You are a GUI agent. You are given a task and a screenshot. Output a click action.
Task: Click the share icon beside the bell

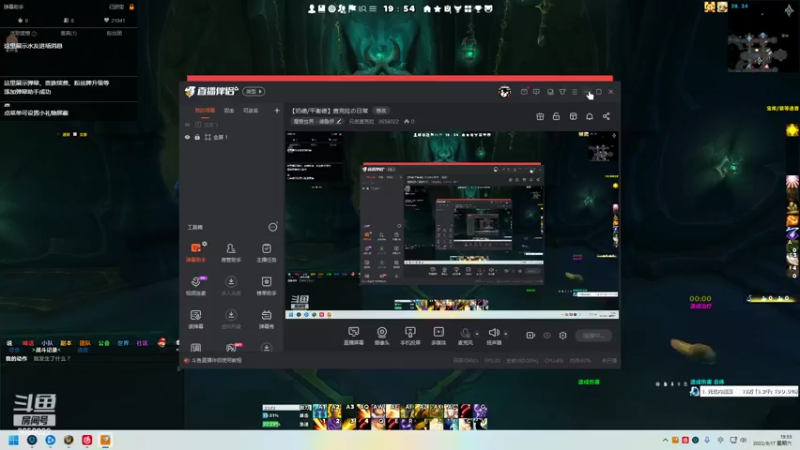pos(606,116)
